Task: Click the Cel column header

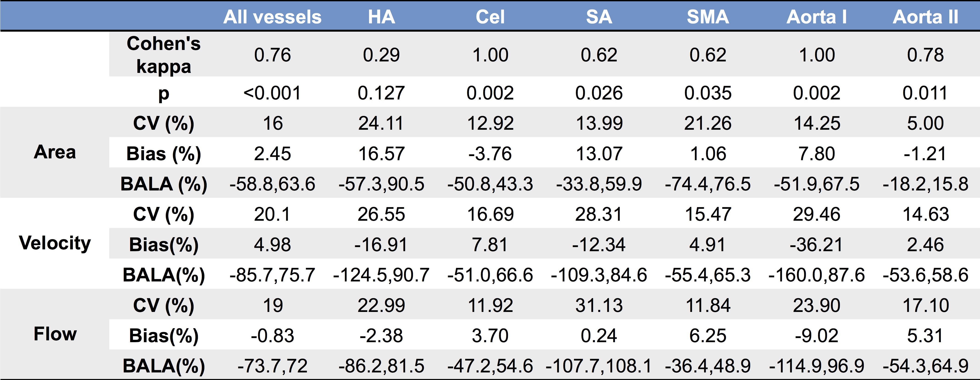Action: [490, 17]
